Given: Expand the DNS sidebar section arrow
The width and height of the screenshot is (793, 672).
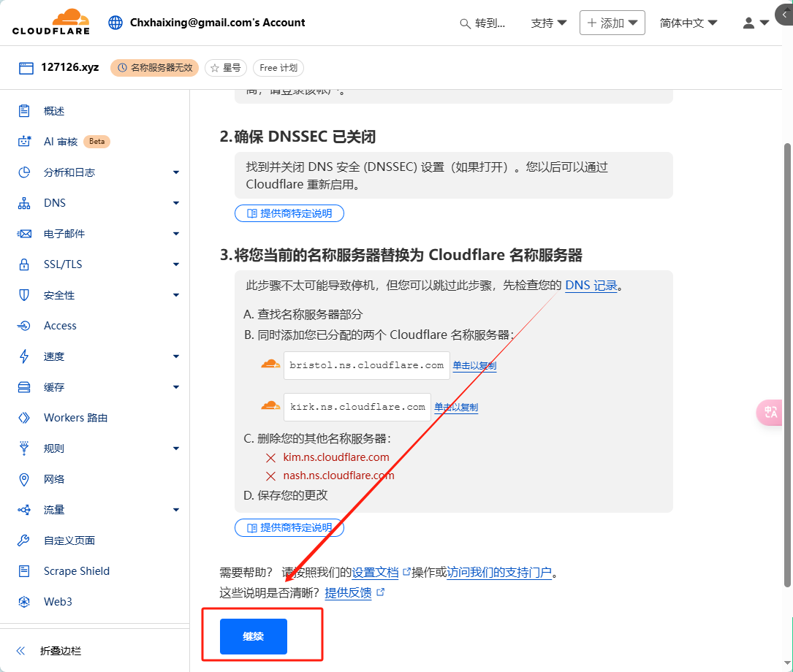Looking at the screenshot, I should coord(176,203).
